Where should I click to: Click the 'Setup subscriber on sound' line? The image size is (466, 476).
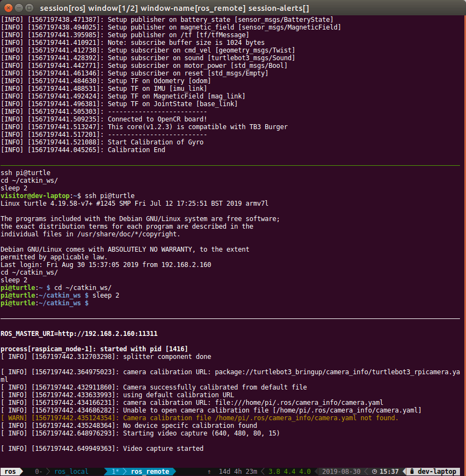(148, 58)
